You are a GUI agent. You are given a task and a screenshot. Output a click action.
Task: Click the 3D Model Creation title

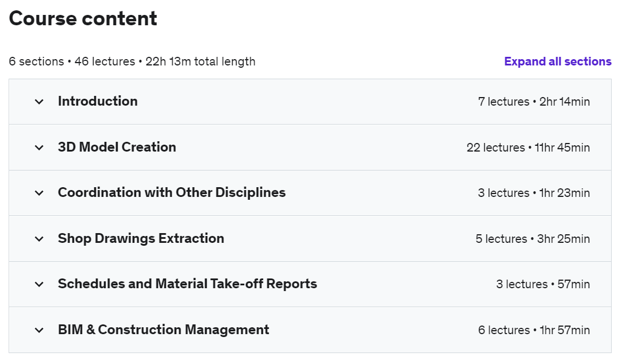point(117,147)
